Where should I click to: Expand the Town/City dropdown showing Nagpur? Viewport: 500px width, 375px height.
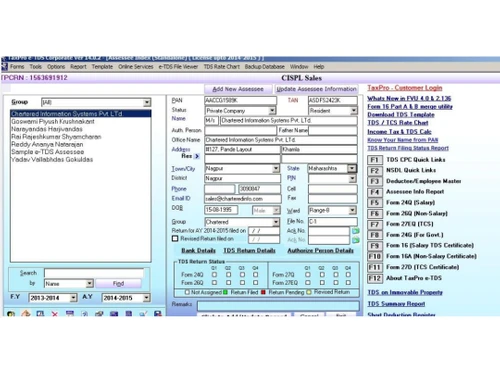tap(276, 169)
